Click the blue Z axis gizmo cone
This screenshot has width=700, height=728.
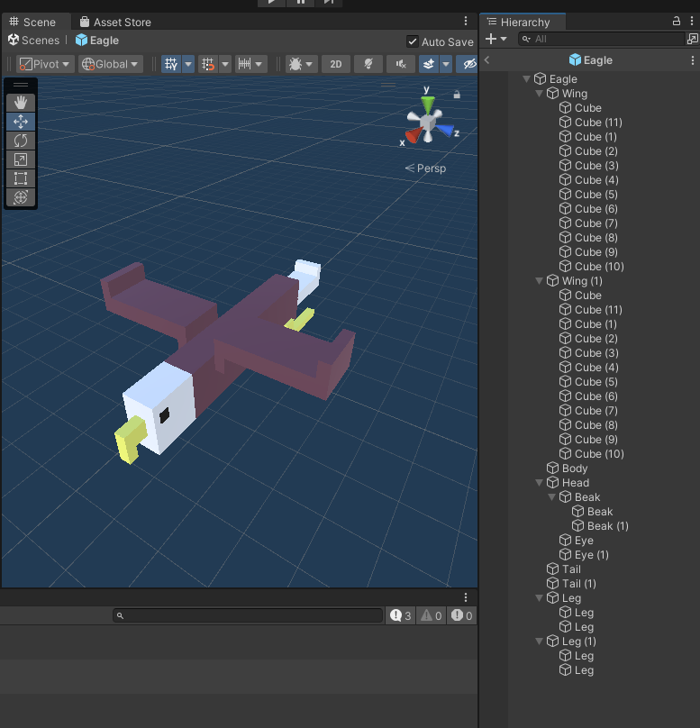pos(444,130)
